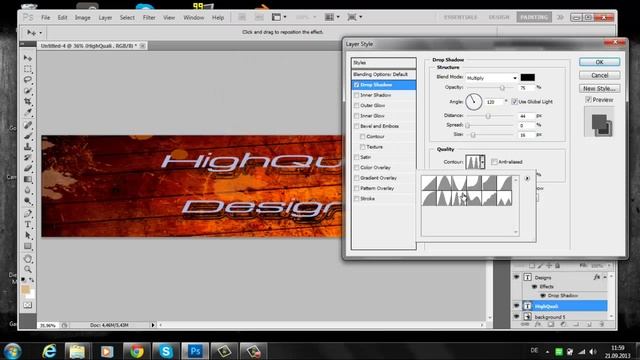Hide the background 5 layer eye
The image size is (640, 360).
pos(516,317)
